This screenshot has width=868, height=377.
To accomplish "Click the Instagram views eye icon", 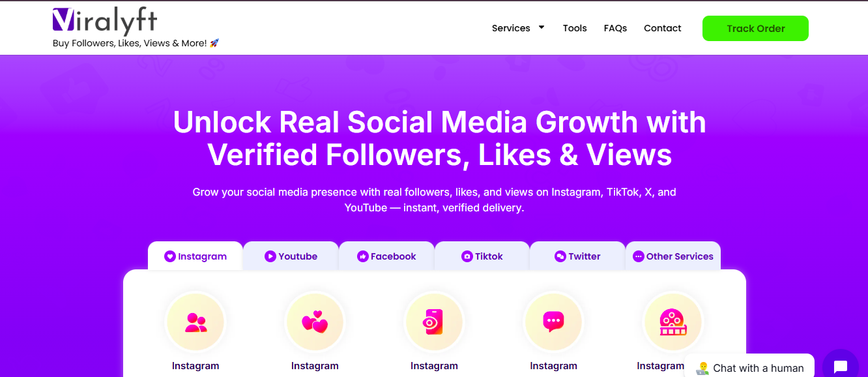I will coord(434,322).
